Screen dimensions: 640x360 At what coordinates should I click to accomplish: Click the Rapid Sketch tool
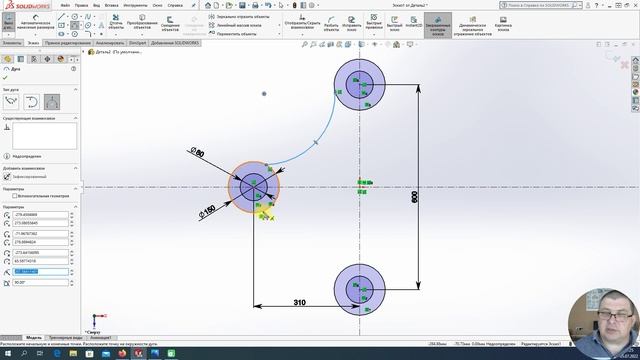point(394,24)
